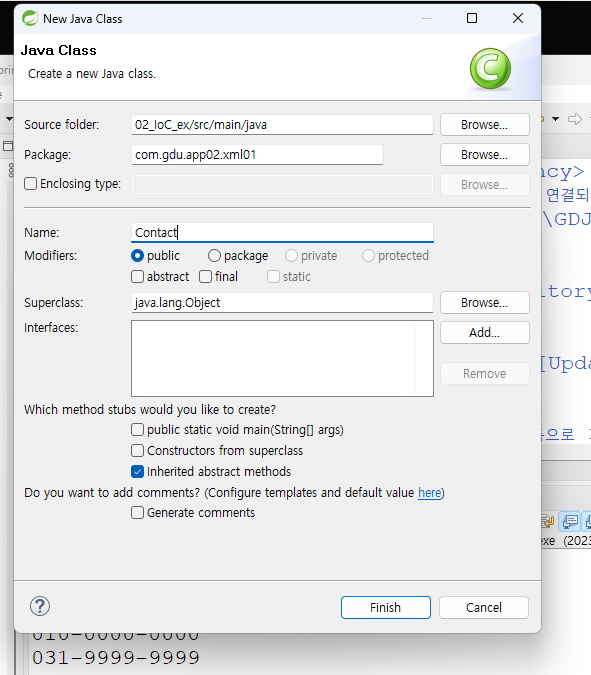This screenshot has height=675, width=591.
Task: Click the forward arrow icon in toolbar
Action: point(575,119)
